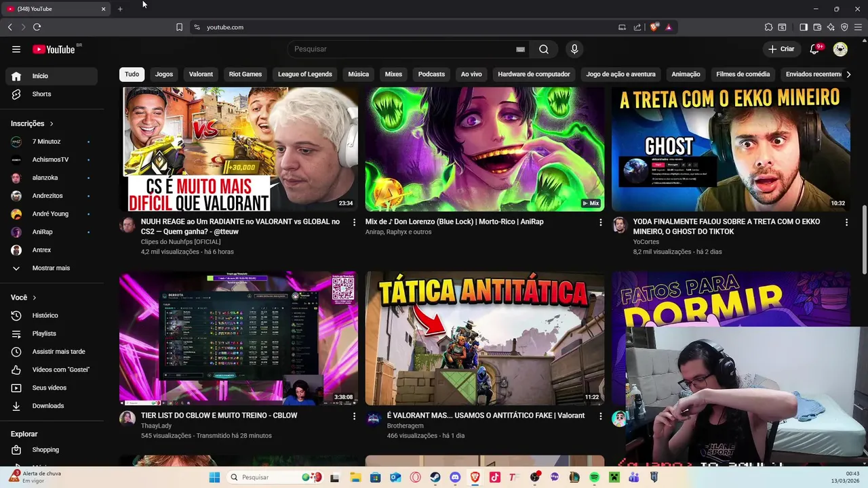Select the Hardware de computador chip

pos(534,74)
